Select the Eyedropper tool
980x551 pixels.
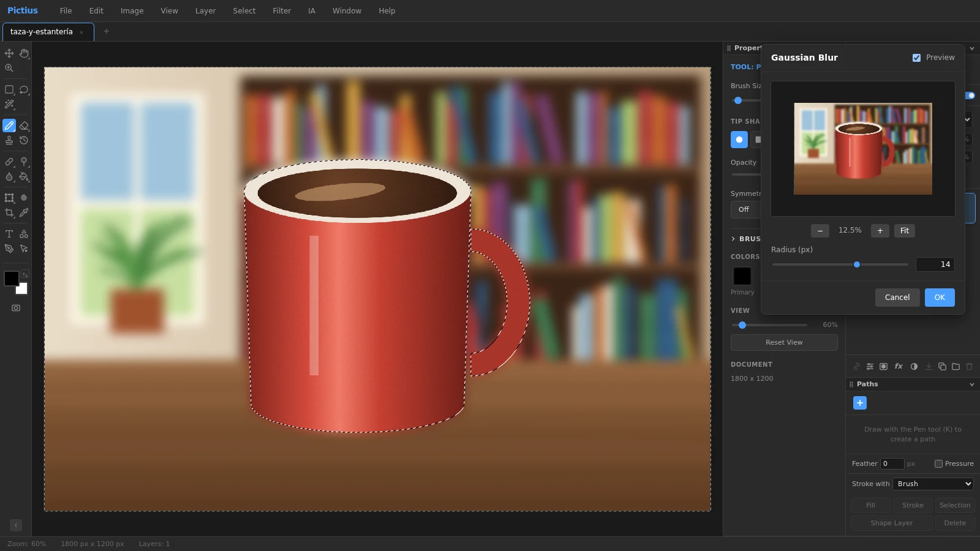pos(24,212)
